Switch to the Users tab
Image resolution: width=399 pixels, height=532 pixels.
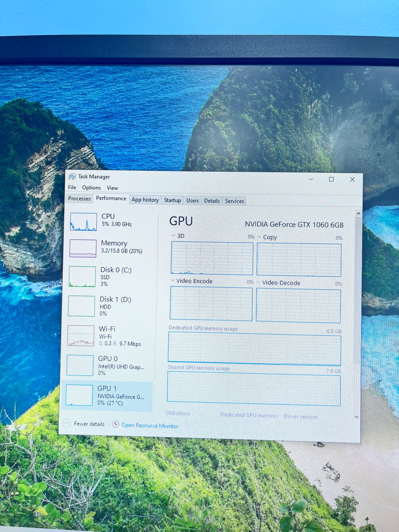coord(192,201)
